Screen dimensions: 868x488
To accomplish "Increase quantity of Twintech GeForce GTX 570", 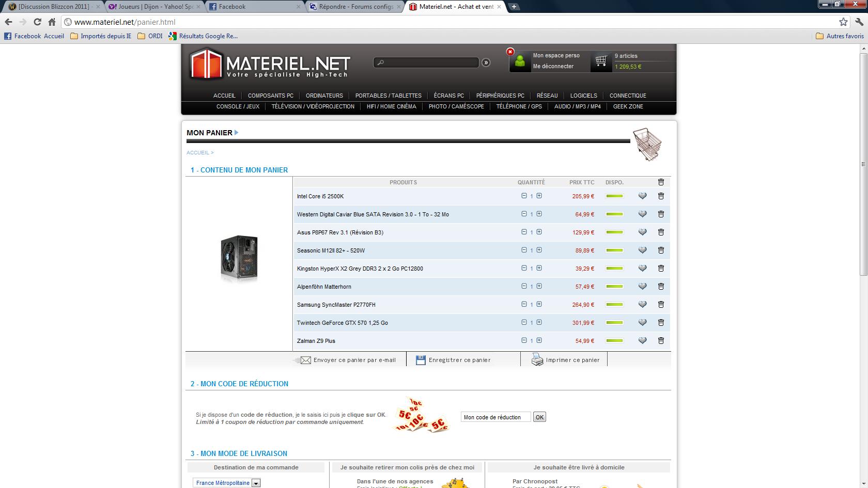I will 539,322.
